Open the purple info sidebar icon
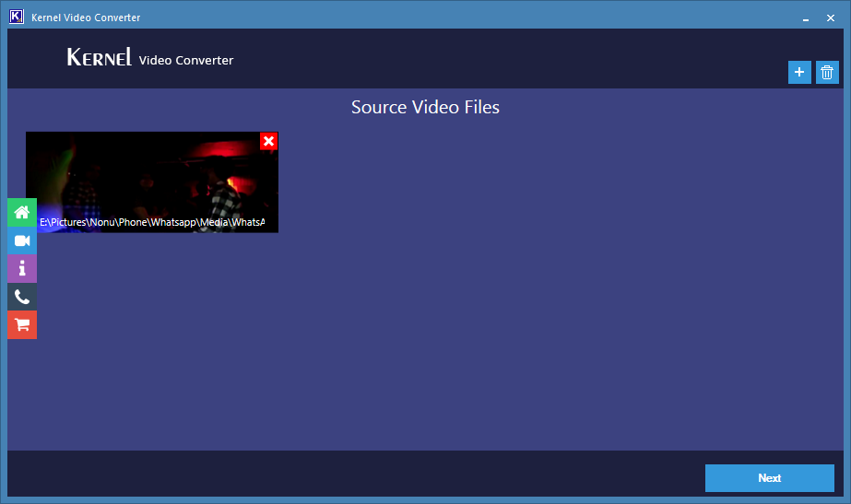 click(x=22, y=268)
